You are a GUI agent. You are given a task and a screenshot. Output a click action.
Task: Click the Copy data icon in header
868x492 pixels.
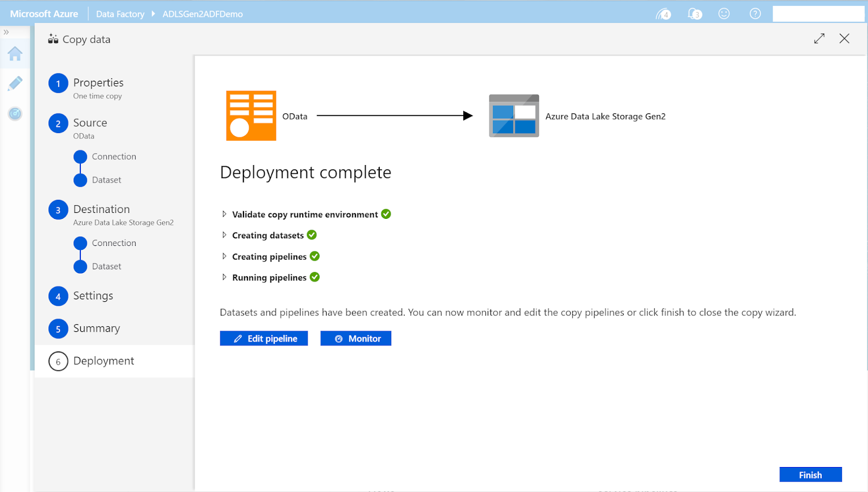[53, 39]
